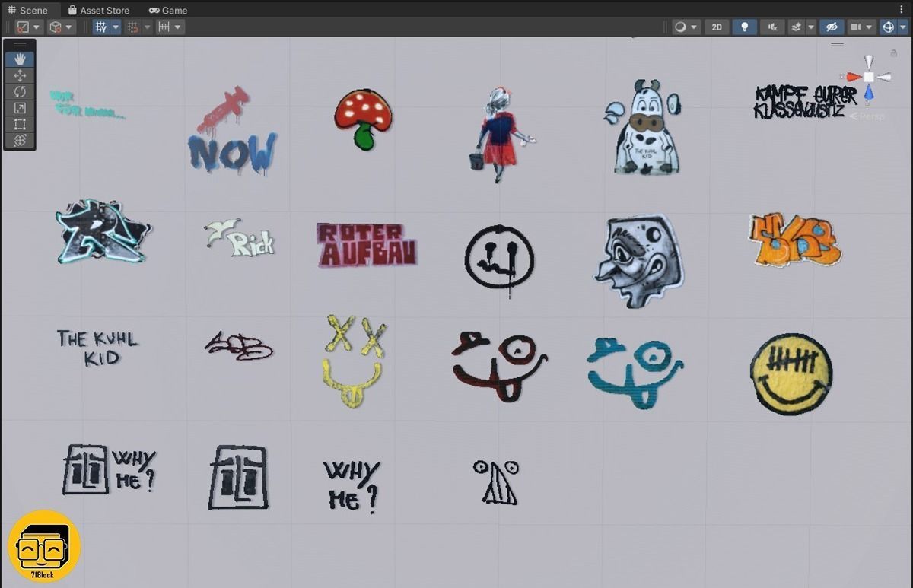Click the orientation overlay grab handle
The image size is (913, 588).
tap(838, 45)
